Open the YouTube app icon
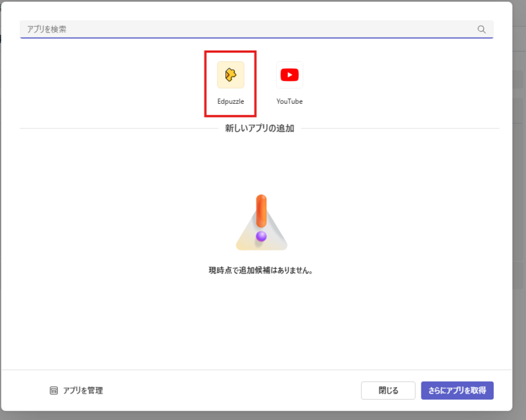Screen dimensions: 526x420 point(289,75)
